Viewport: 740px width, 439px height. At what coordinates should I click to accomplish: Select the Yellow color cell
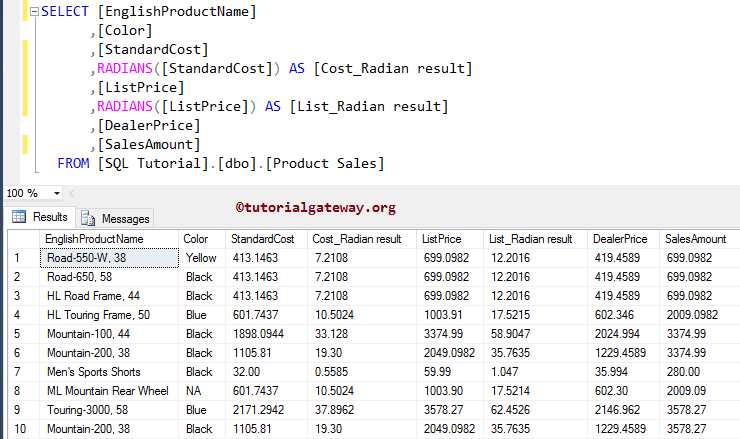coord(200,257)
